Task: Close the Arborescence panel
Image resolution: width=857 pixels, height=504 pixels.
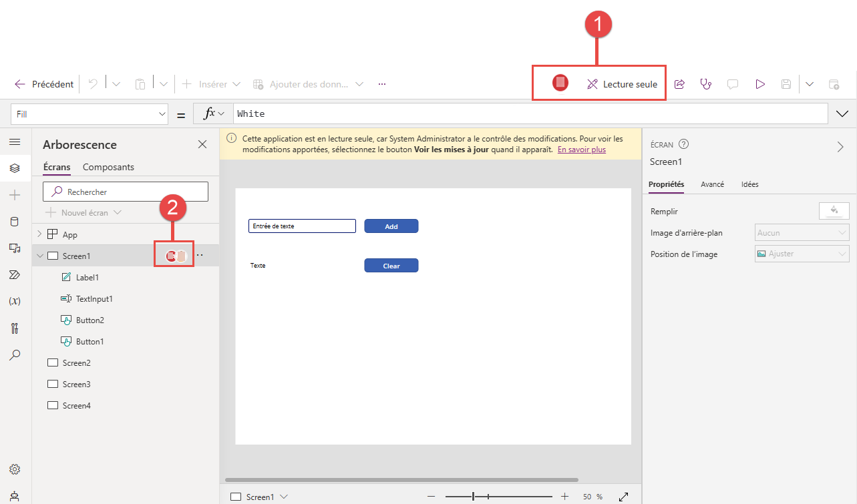Action: tap(202, 144)
